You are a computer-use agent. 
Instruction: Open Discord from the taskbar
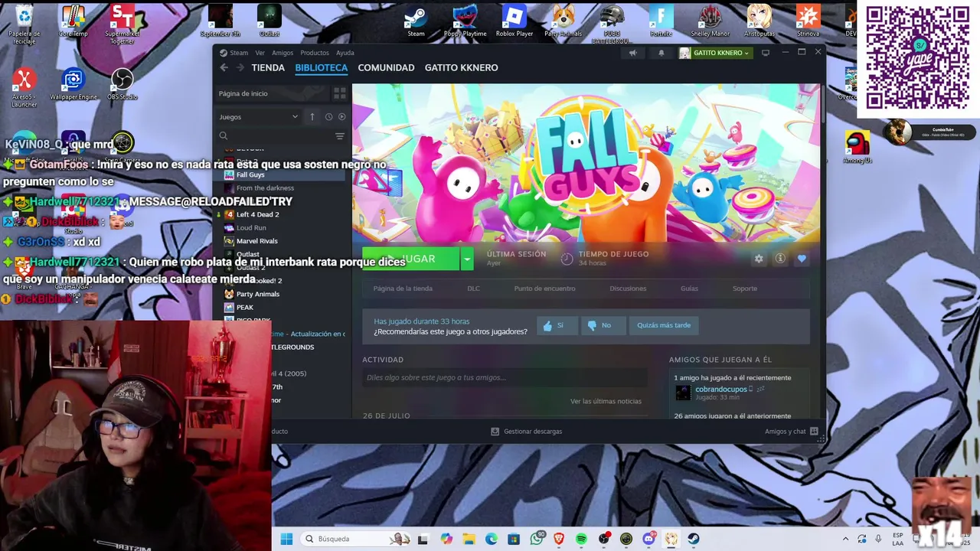point(648,539)
